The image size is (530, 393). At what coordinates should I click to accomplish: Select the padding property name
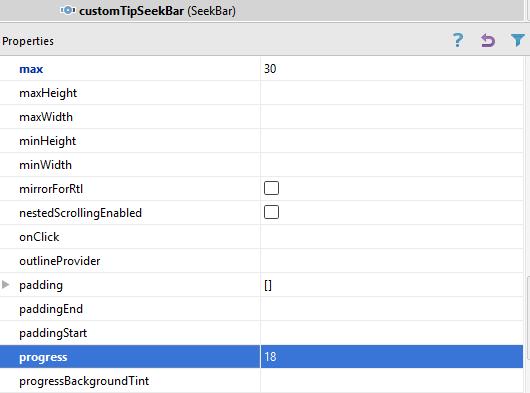[x=41, y=285]
